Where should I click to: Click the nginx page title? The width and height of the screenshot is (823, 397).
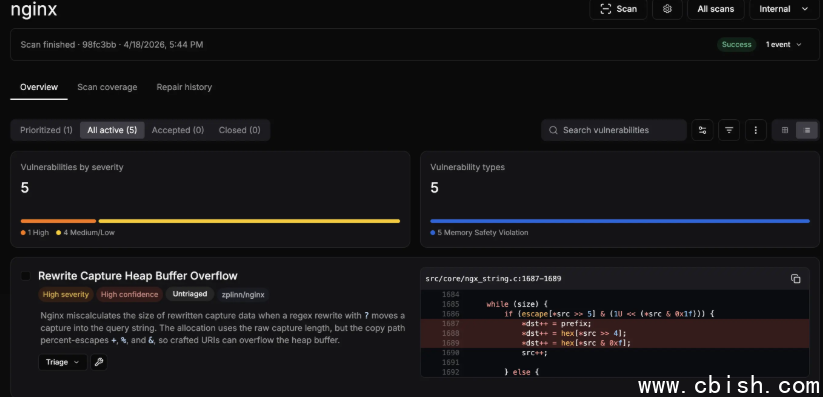point(34,9)
